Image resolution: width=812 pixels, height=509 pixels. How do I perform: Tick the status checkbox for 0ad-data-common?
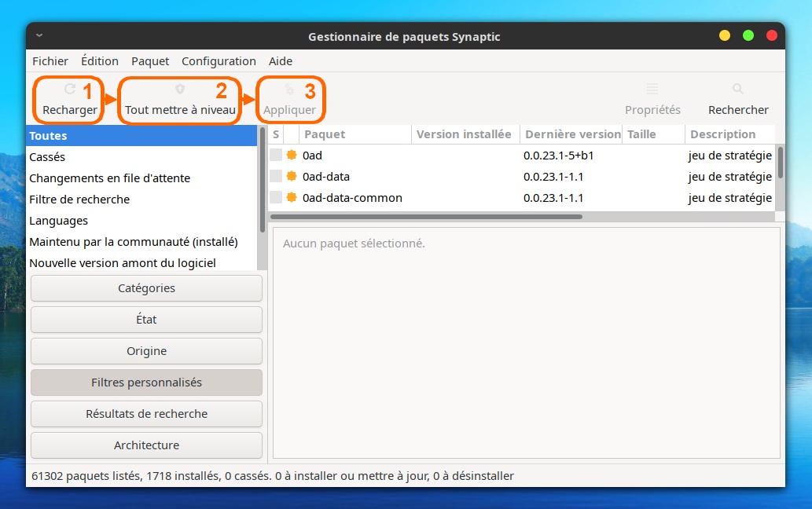(276, 198)
